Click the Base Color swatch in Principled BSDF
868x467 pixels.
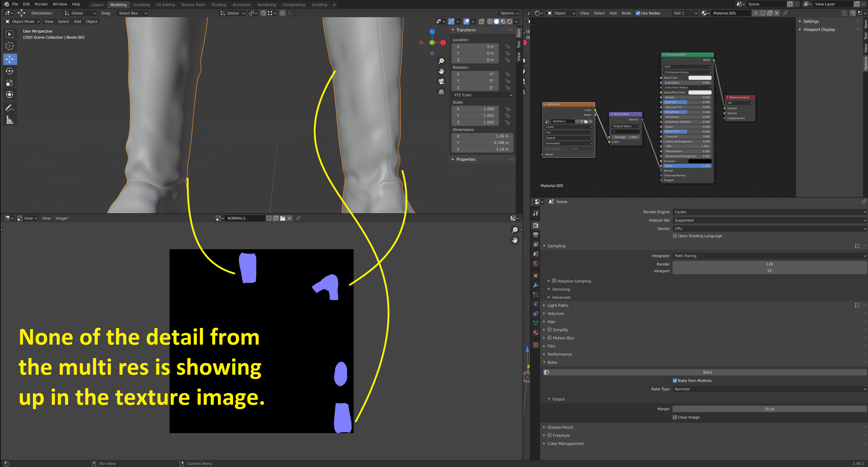tap(700, 77)
